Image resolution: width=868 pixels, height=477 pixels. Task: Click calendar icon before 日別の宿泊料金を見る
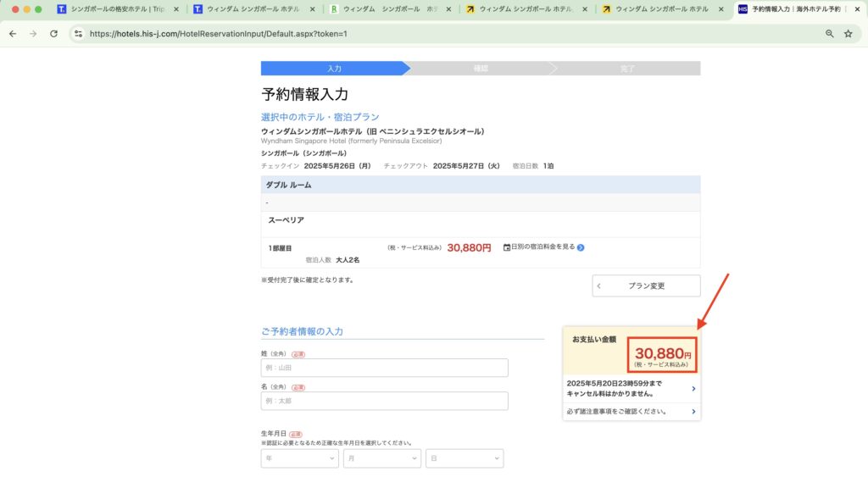pyautogui.click(x=507, y=247)
